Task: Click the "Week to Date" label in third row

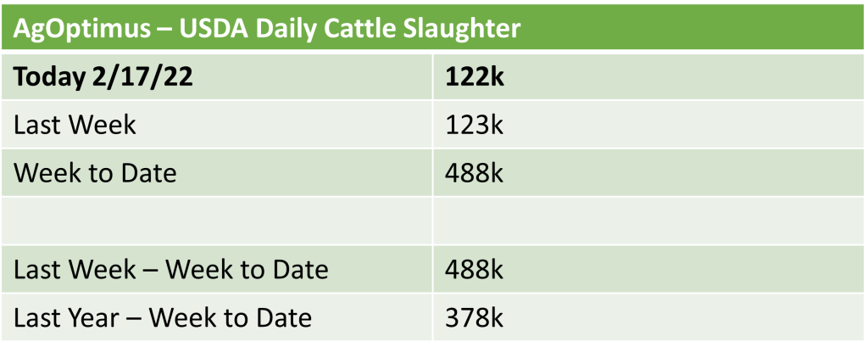Action: pos(95,173)
